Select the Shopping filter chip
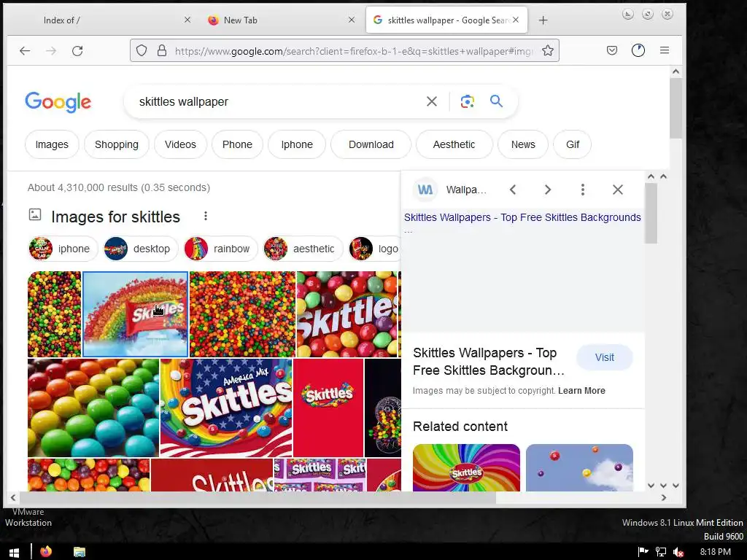This screenshot has width=747, height=560. point(117,144)
